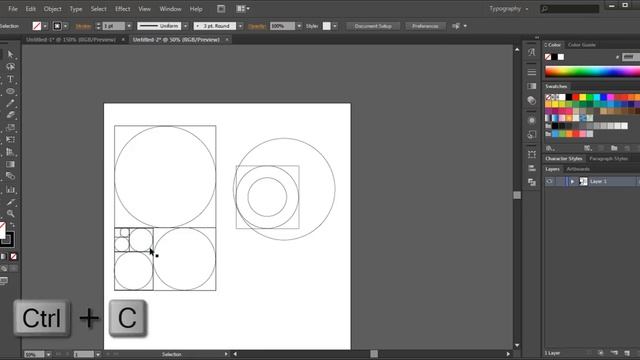Screen dimensions: 640x360
Task: Activate the Fill box in toolbox
Action: pyautogui.click(x=2, y=231)
